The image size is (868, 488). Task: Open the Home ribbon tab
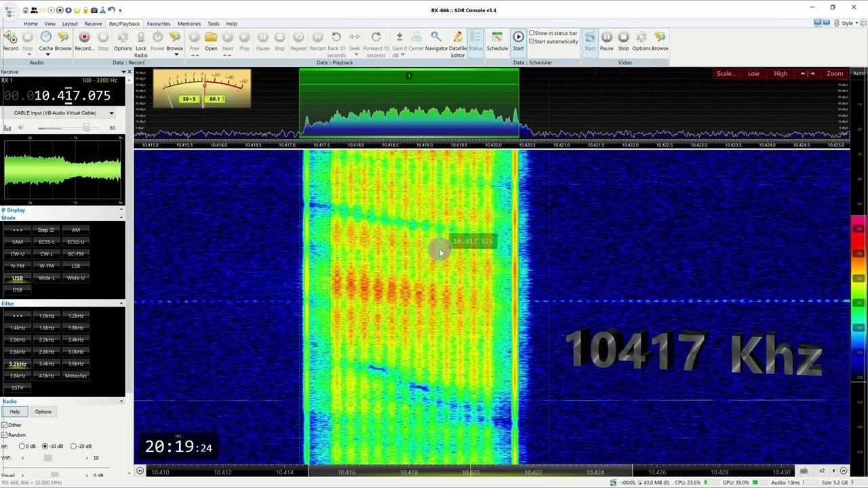pos(31,24)
